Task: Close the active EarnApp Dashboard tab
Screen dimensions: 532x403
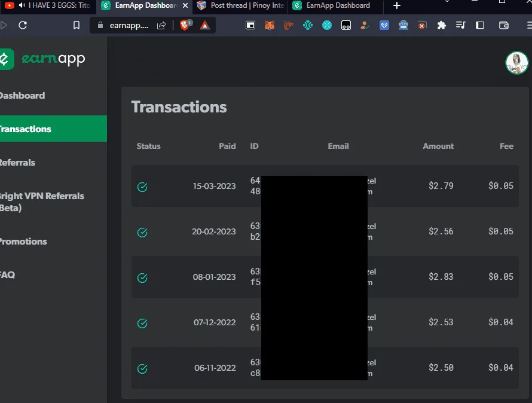Action: pos(185,6)
